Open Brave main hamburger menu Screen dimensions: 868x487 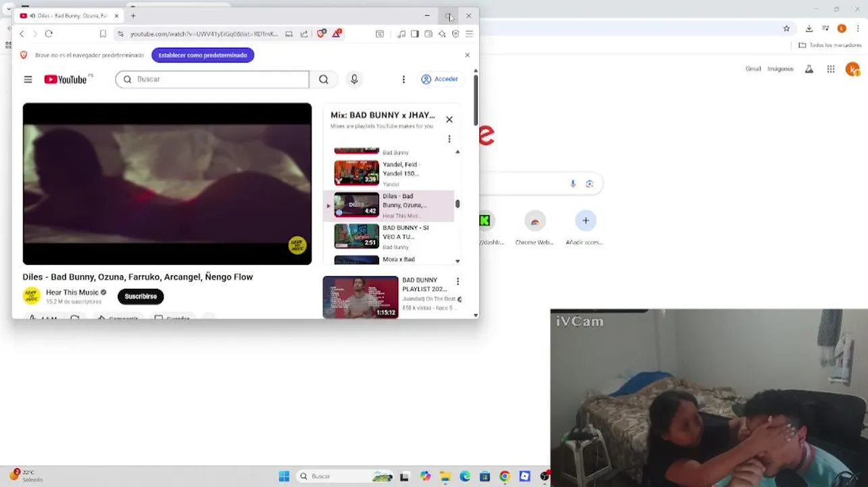(x=469, y=34)
